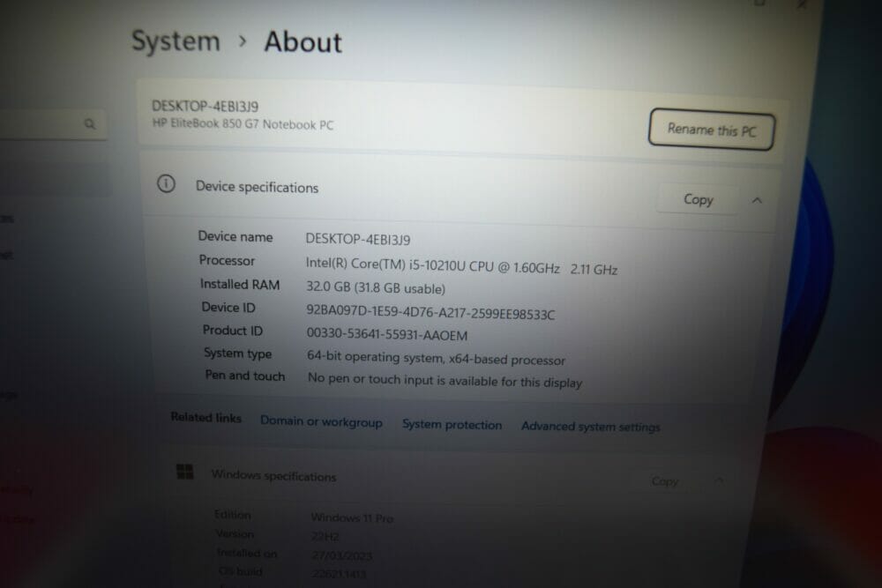Image resolution: width=882 pixels, height=588 pixels.
Task: Select the Edition value Windows 11 Pro
Action: click(352, 517)
